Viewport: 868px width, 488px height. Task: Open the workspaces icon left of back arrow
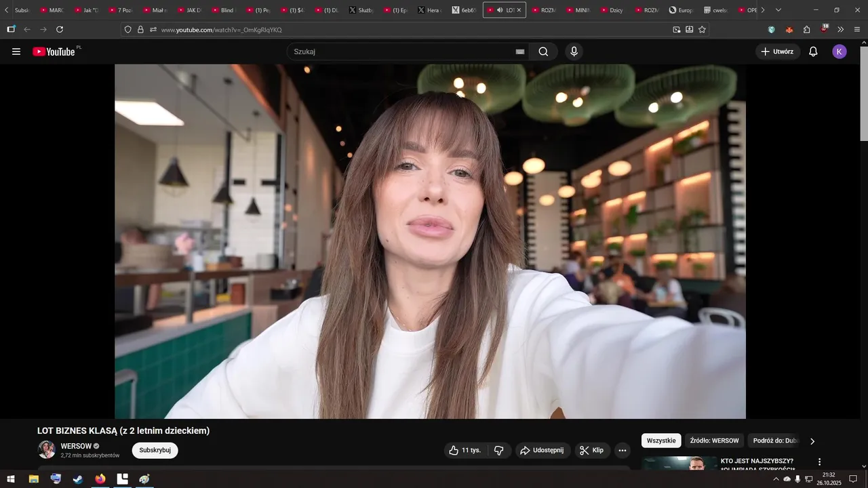coord(11,30)
